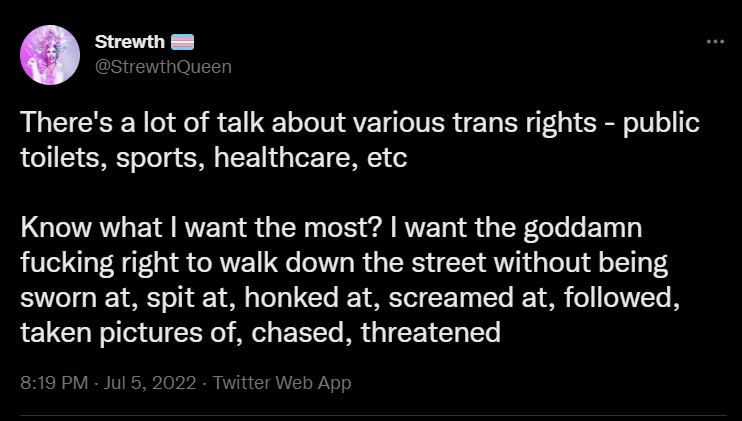742x421 pixels.
Task: Click the 8:19 PM timestamp
Action: 54,382
